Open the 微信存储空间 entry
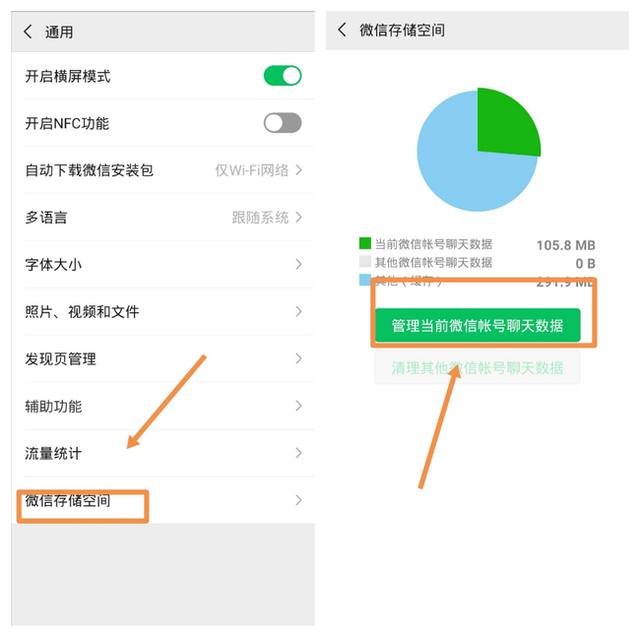The width and height of the screenshot is (640, 637). click(163, 500)
